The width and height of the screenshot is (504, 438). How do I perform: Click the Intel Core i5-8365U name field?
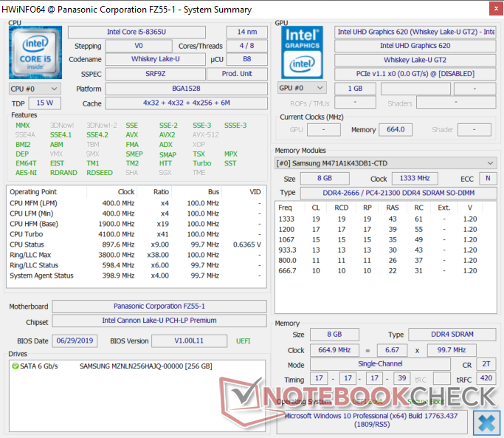(137, 32)
